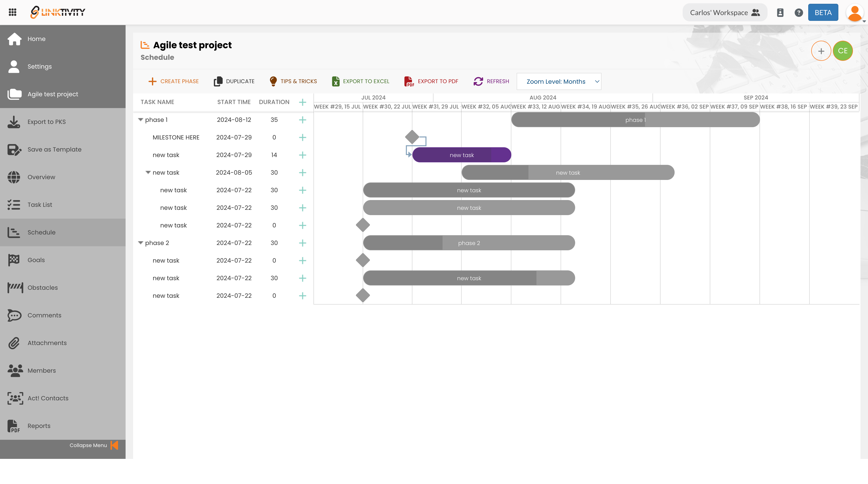
Task: Click Duplicate toolbar button
Action: (x=234, y=81)
